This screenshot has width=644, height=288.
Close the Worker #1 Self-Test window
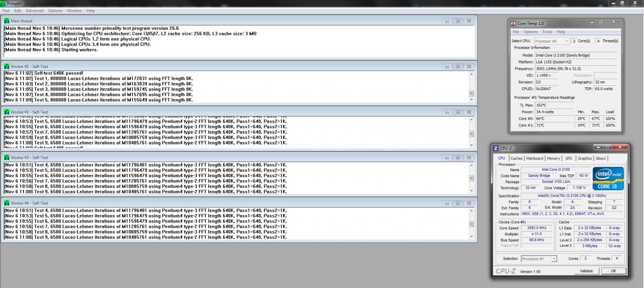coord(469,67)
